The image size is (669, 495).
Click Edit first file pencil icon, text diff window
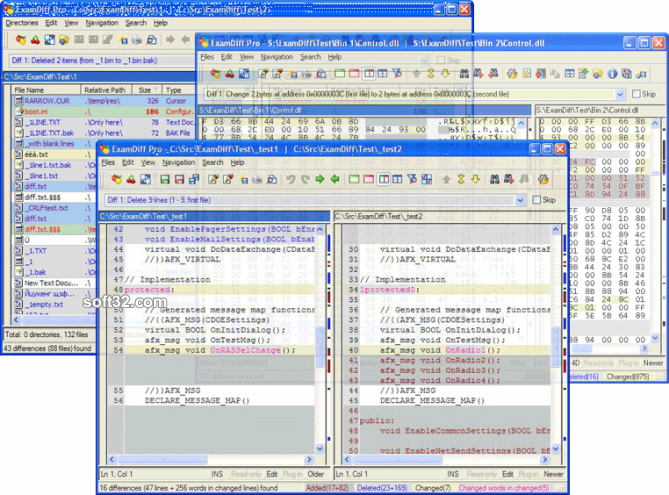(x=213, y=179)
